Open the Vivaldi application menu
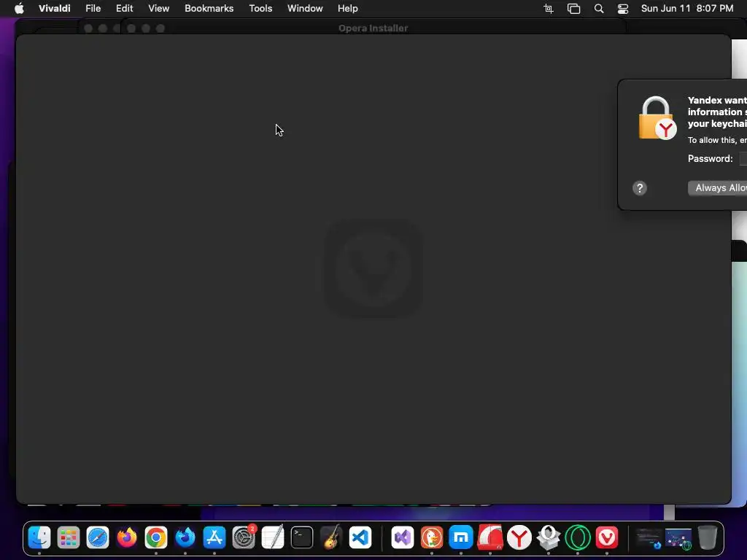This screenshot has height=560, width=747. point(54,9)
